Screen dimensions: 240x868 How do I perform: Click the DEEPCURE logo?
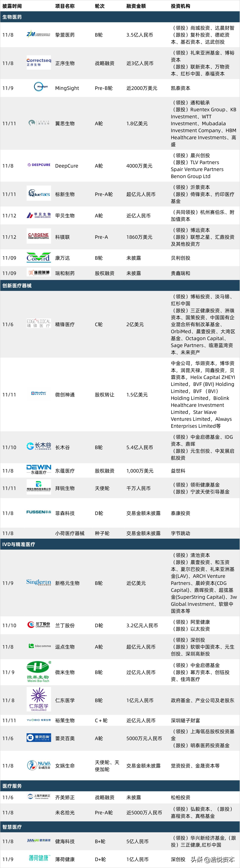point(39,165)
